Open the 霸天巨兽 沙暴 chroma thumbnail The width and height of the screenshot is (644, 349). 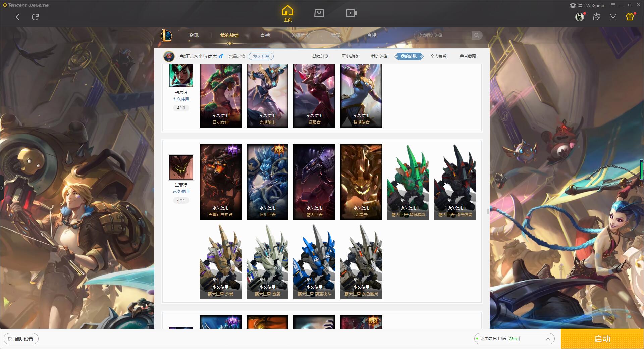[220, 261]
